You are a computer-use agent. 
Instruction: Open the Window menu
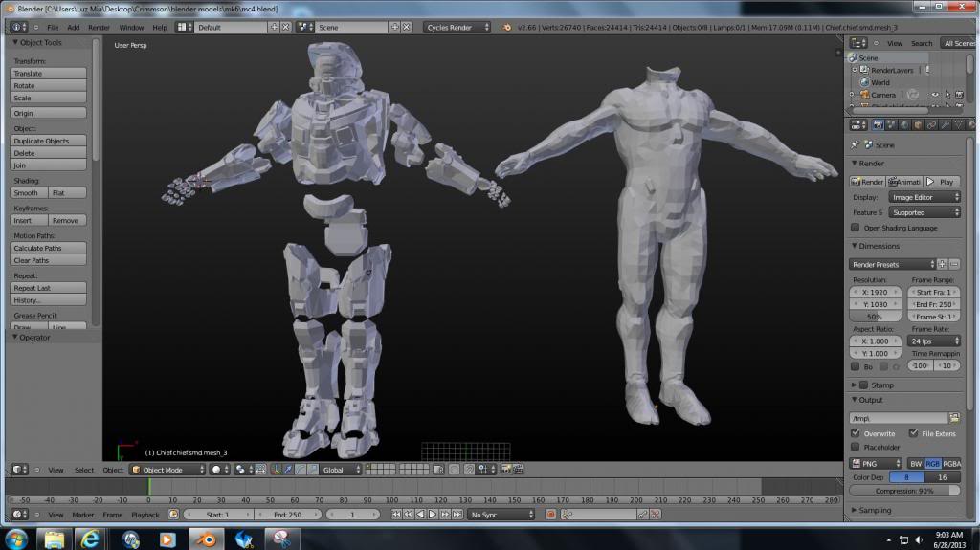tap(131, 28)
